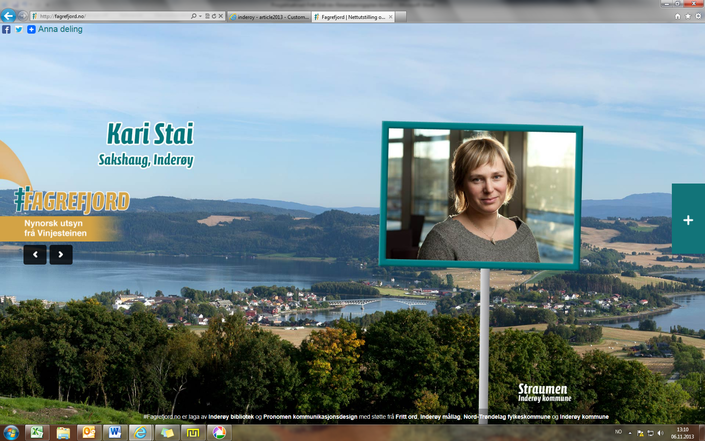
Task: Close the Fagrefjord tab
Action: pyautogui.click(x=390, y=17)
